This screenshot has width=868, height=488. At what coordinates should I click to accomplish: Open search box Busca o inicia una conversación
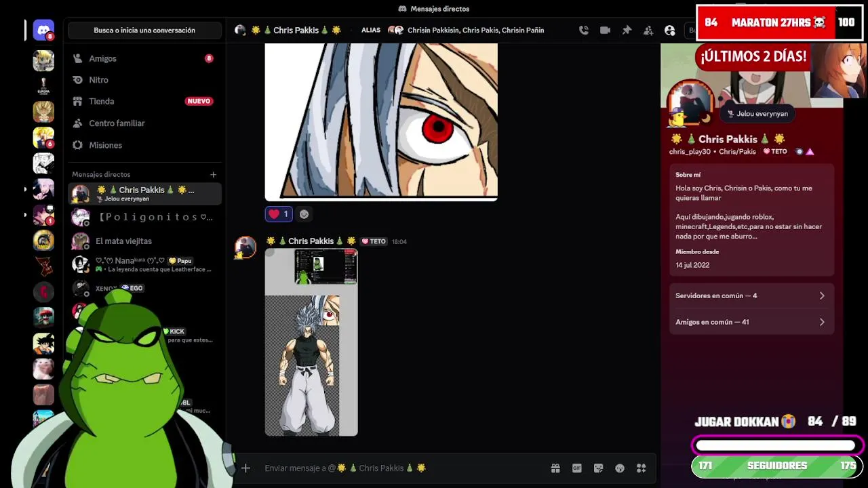[x=144, y=30]
